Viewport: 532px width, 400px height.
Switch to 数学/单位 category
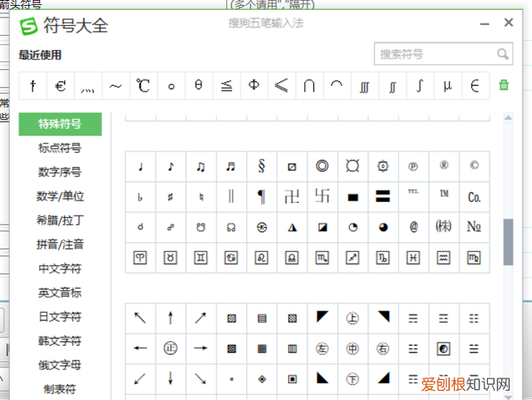(60, 196)
